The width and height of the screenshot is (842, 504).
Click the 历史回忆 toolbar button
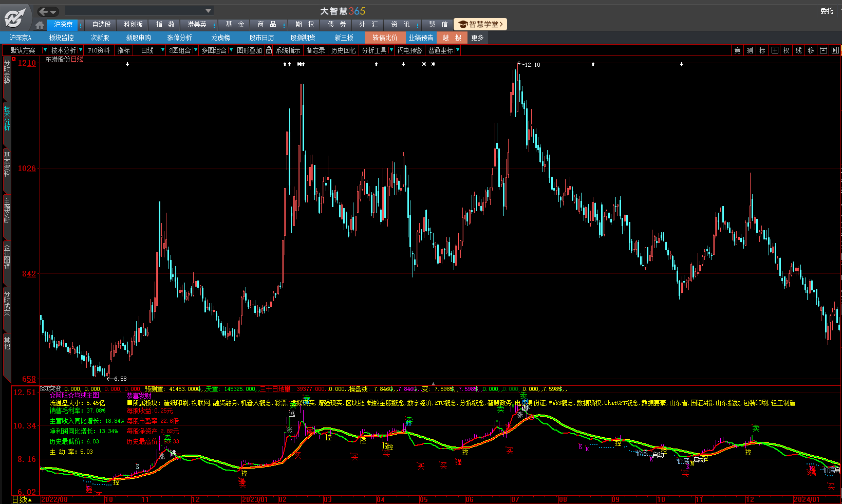343,50
